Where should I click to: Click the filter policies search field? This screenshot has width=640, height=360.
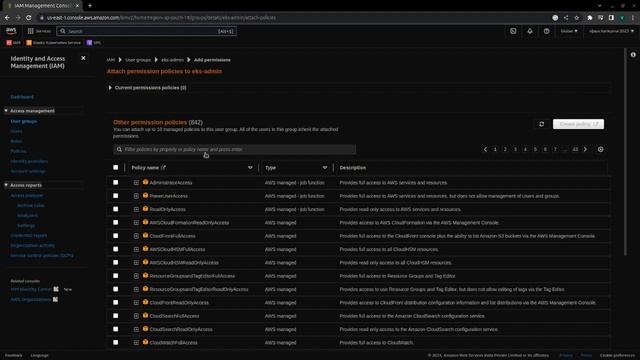pyautogui.click(x=235, y=149)
